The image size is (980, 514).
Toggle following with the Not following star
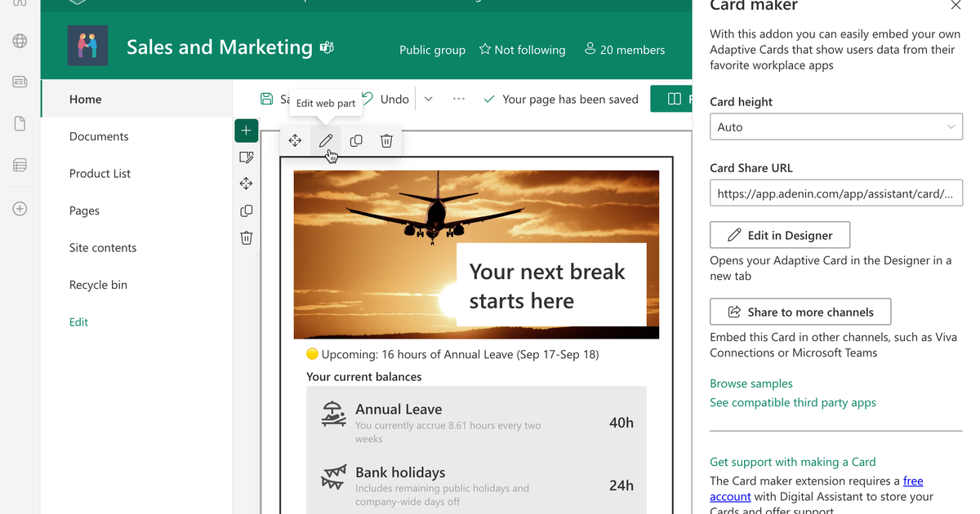click(x=522, y=50)
